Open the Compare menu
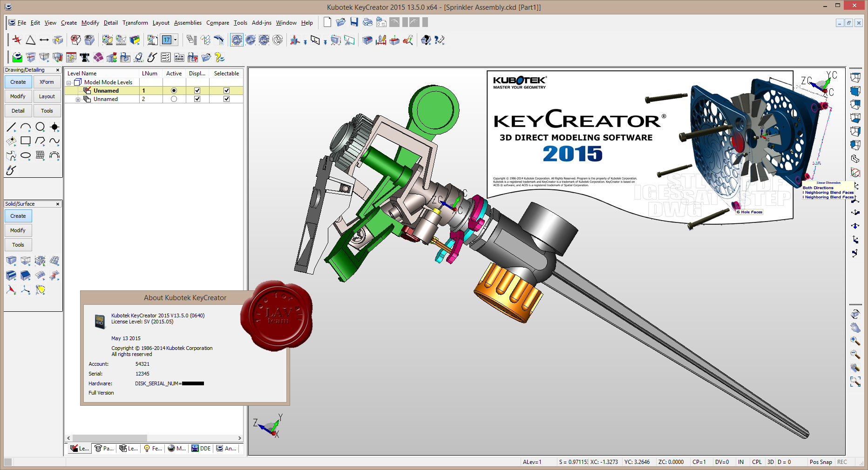This screenshot has width=868, height=470. tap(218, 23)
